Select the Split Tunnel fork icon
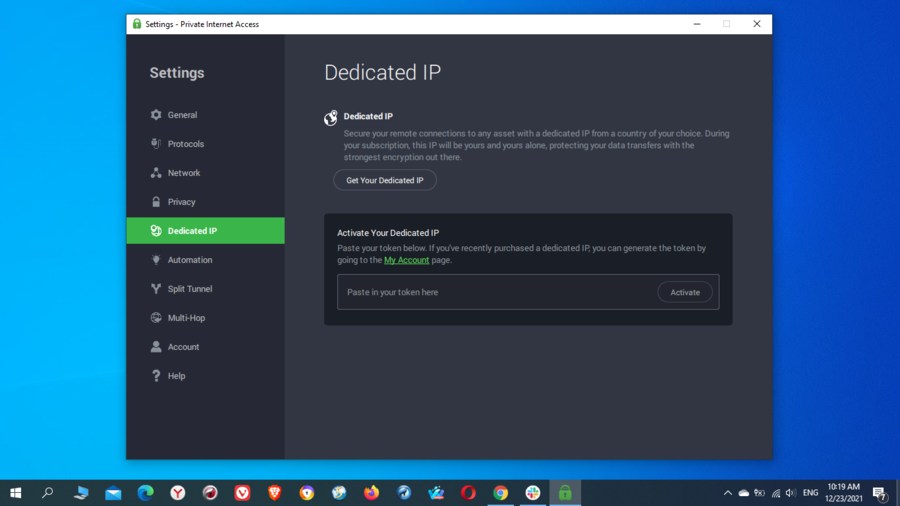Image resolution: width=900 pixels, height=506 pixels. (156, 289)
